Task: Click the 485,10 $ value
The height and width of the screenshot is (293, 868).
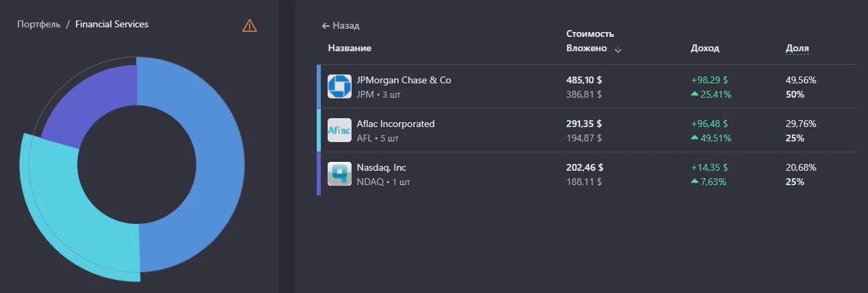Action: pyautogui.click(x=584, y=80)
